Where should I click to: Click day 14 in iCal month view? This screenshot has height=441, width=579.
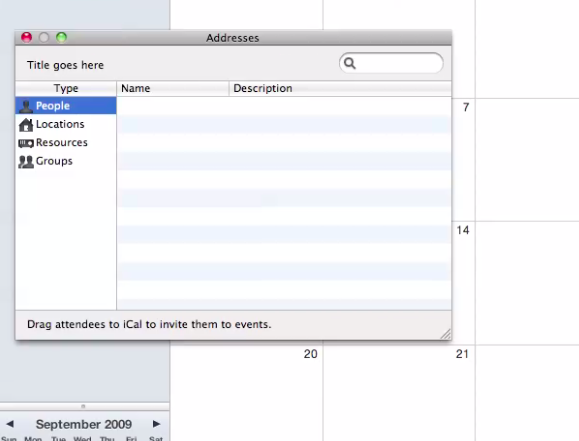pos(463,230)
